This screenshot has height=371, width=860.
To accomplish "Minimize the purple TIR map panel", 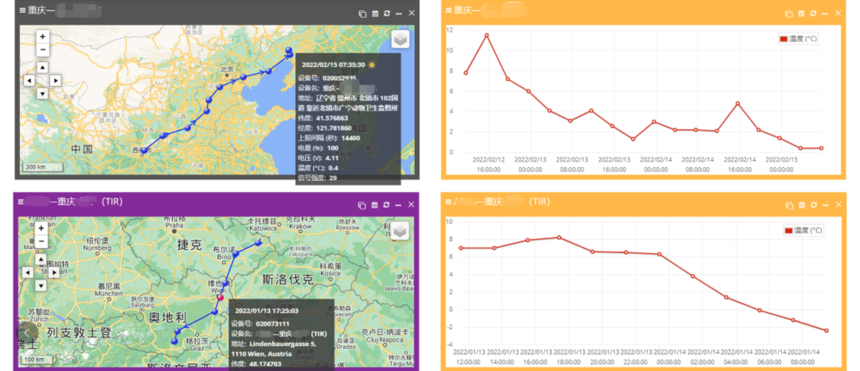I will pos(399,205).
